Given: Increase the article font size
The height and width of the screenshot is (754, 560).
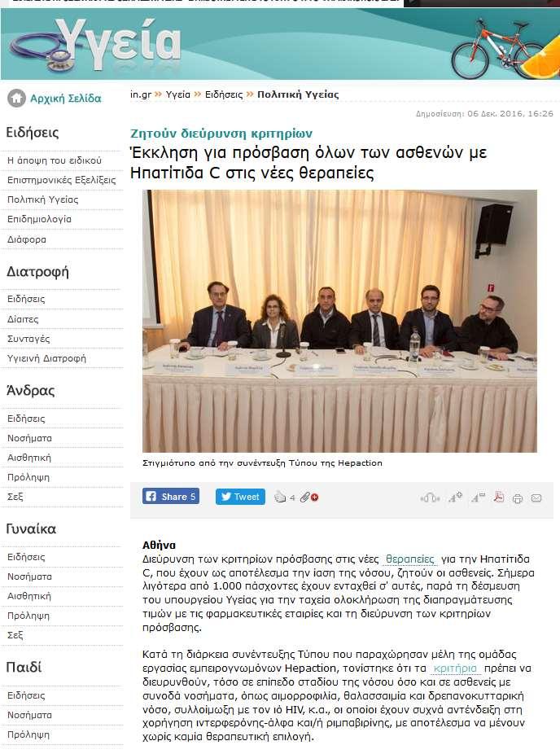Looking at the screenshot, I should (455, 498).
